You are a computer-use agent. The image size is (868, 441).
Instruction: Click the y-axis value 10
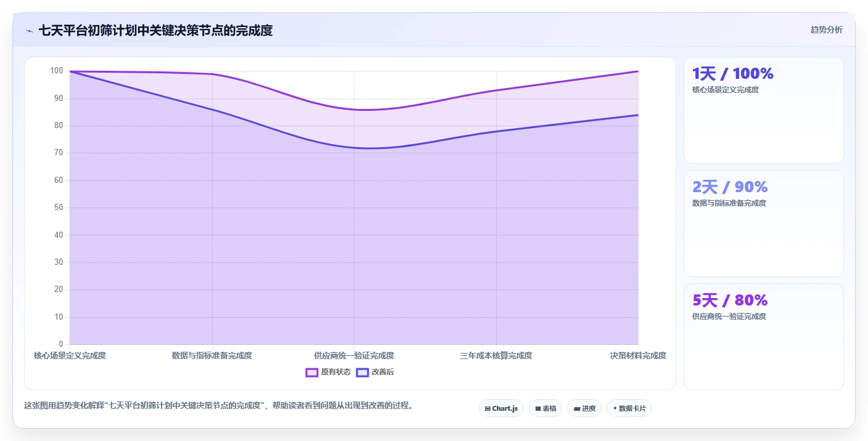59,317
